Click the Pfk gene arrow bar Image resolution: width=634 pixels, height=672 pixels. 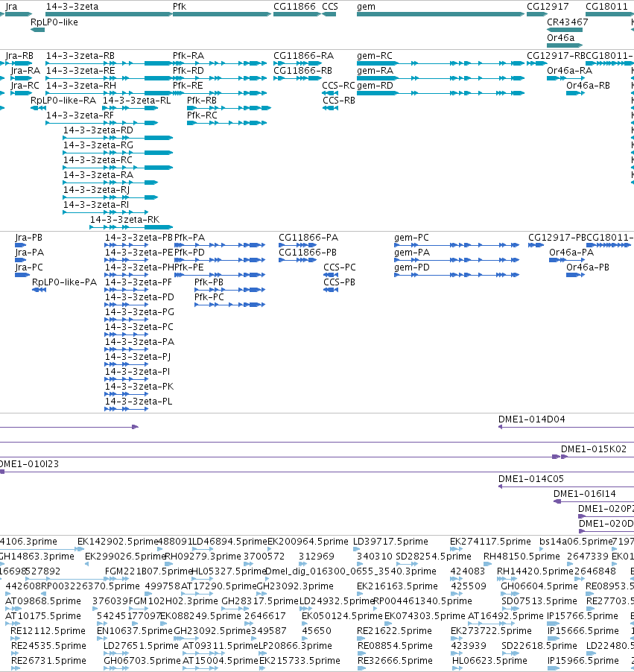[x=222, y=14]
